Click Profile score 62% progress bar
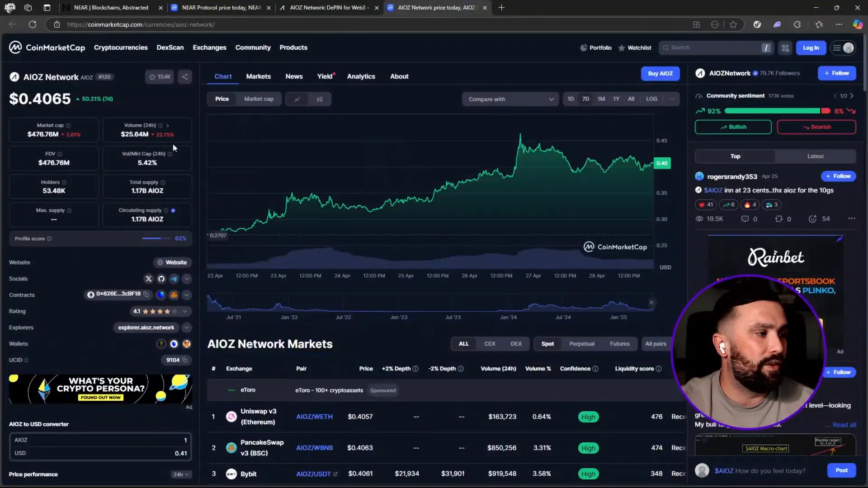 click(156, 239)
